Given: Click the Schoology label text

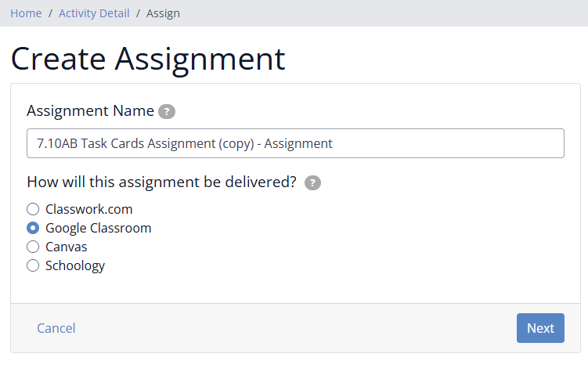Looking at the screenshot, I should (x=75, y=265).
